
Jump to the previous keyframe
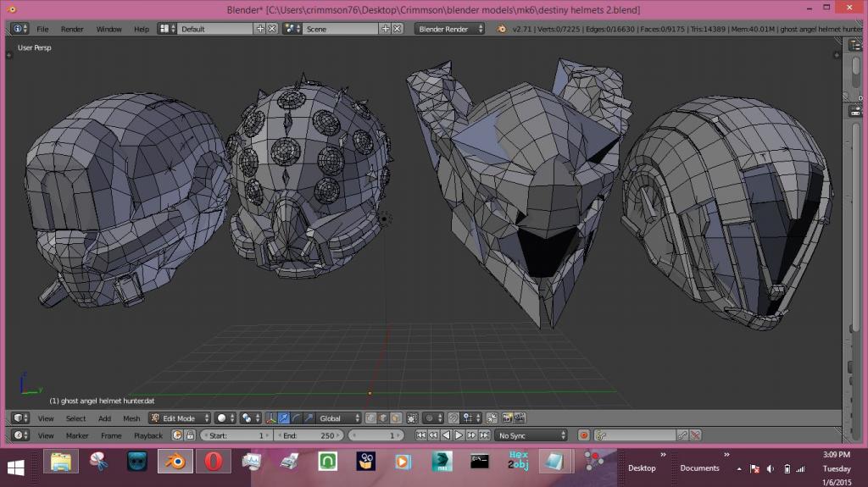(433, 435)
